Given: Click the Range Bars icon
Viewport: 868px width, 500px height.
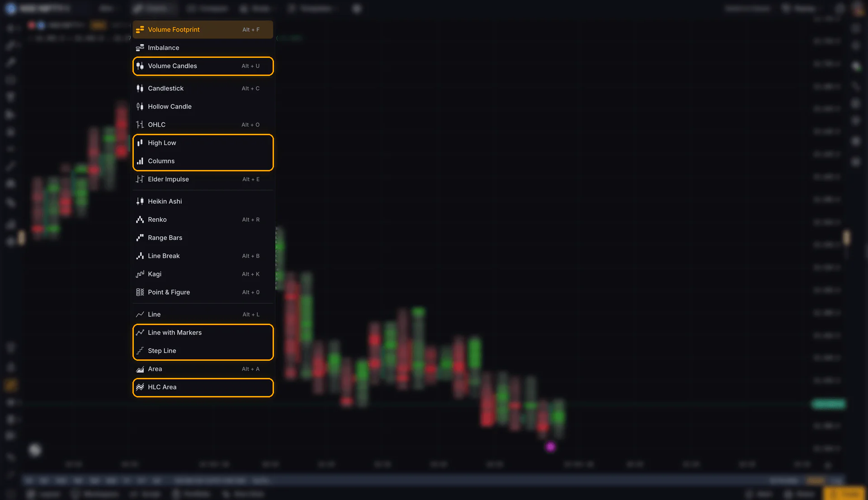Looking at the screenshot, I should [x=140, y=238].
